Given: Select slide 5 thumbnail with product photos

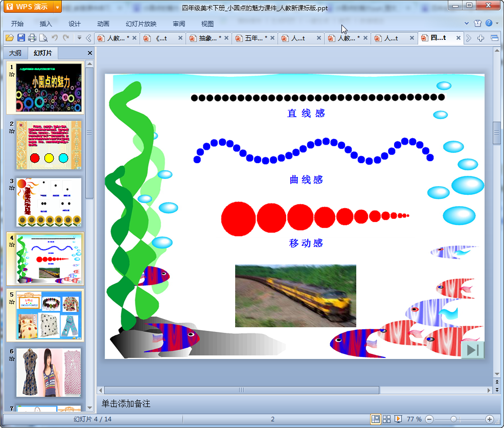Looking at the screenshot, I should [49, 316].
